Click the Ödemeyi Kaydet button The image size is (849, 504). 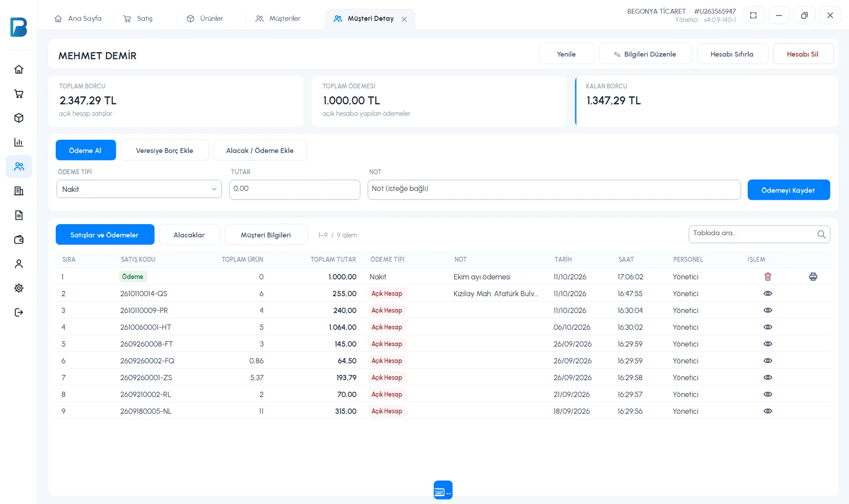(788, 190)
